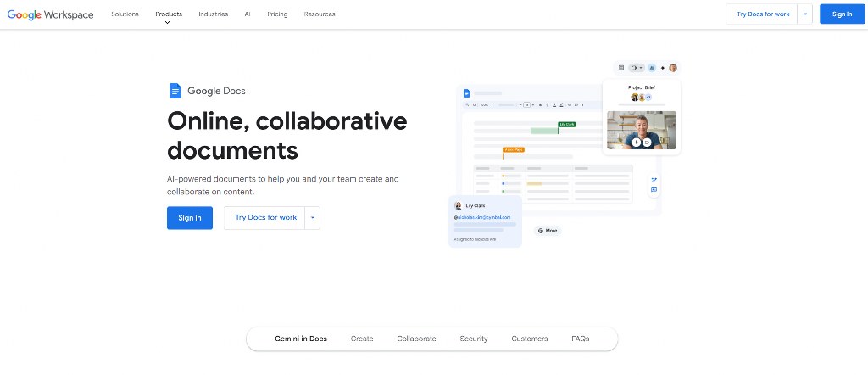Screen dimensions: 868x375
Task: Click the AI-powered documents description text
Action: [283, 186]
